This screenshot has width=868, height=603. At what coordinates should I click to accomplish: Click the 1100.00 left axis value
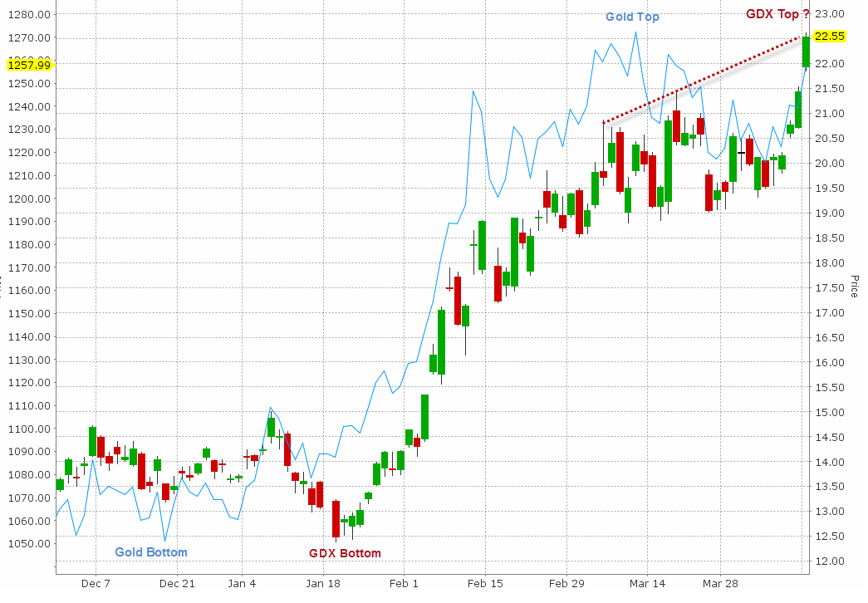pos(29,429)
